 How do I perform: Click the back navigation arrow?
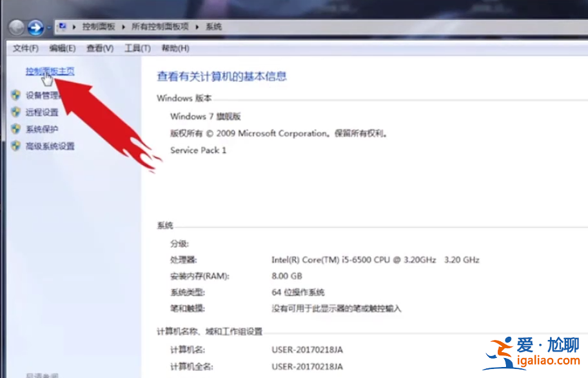[16, 28]
